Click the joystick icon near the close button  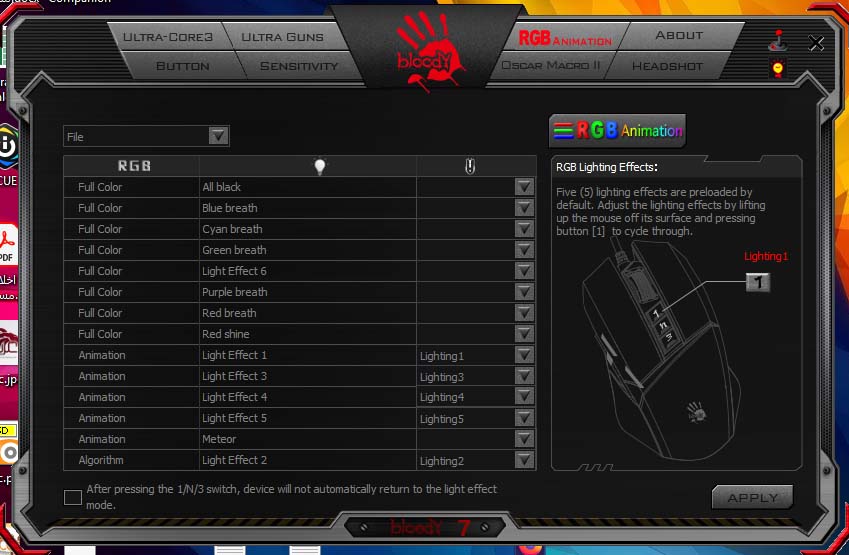tap(777, 40)
